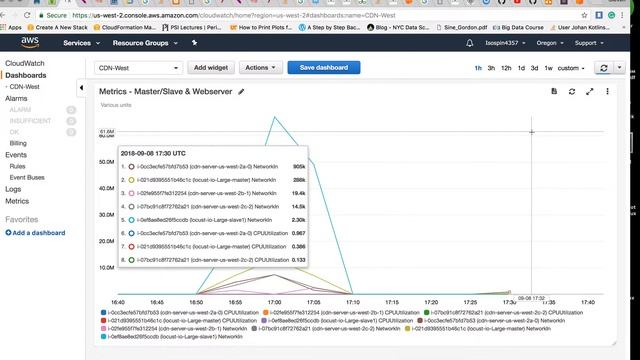Toggle orange cdn-server-us-west-2b-1 CPUUtilization legend swatch
The image size is (640, 360).
coord(266,313)
